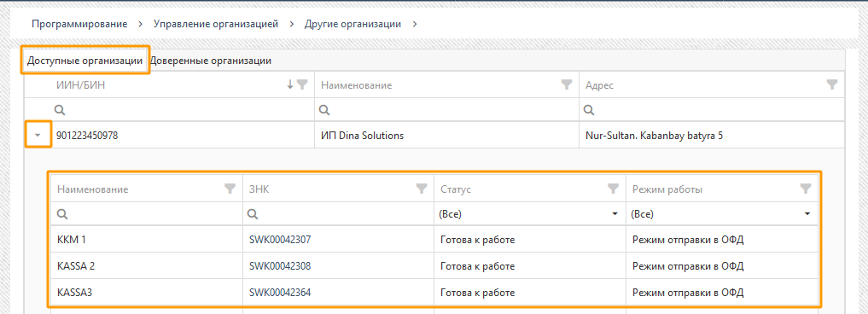The image size is (868, 314).
Task: Switch to Доступные организации tab
Action: [x=84, y=61]
